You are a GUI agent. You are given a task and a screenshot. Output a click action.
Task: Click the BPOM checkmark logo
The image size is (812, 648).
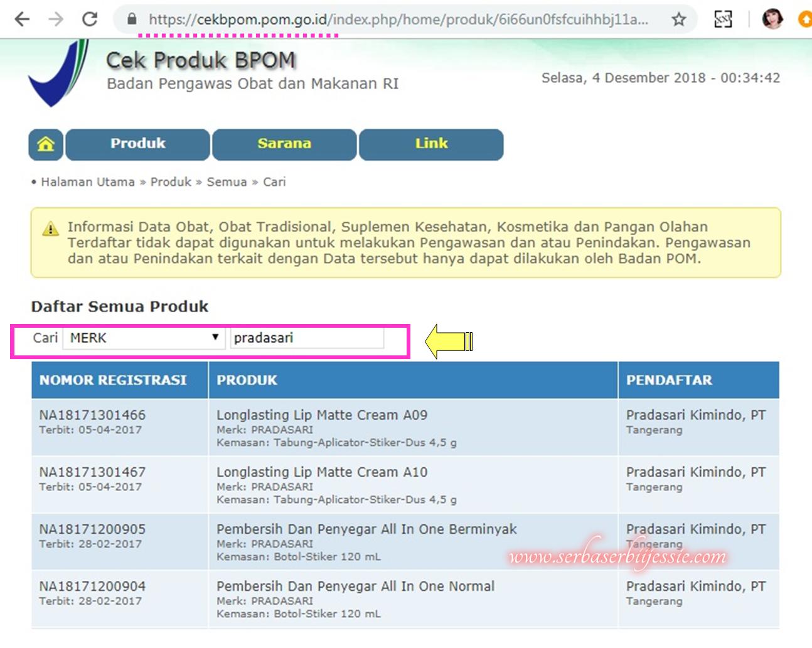[58, 73]
